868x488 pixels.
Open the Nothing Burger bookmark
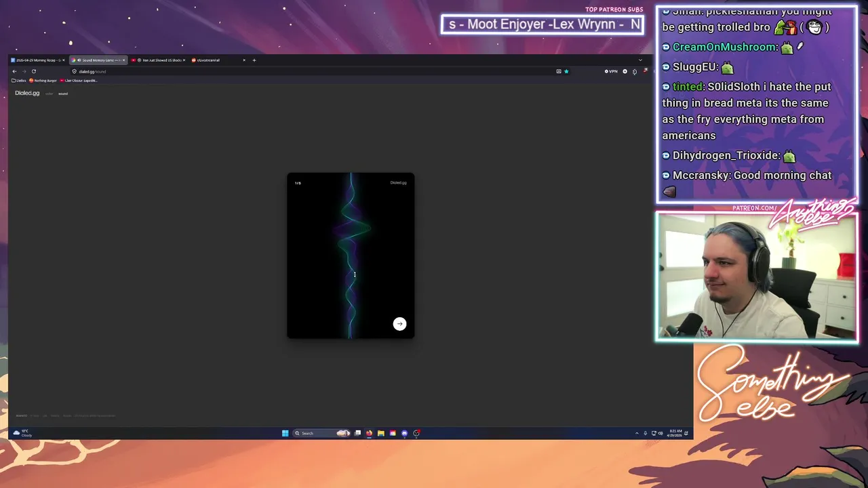43,81
